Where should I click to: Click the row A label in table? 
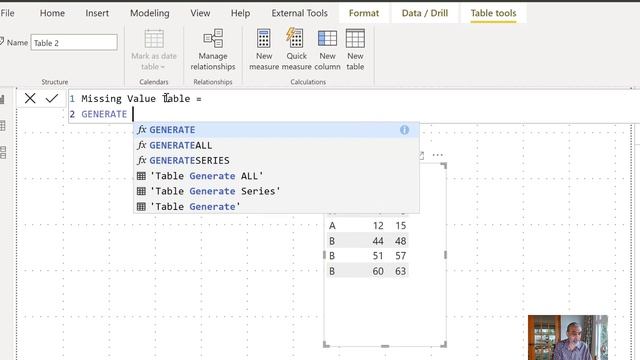[x=332, y=226]
